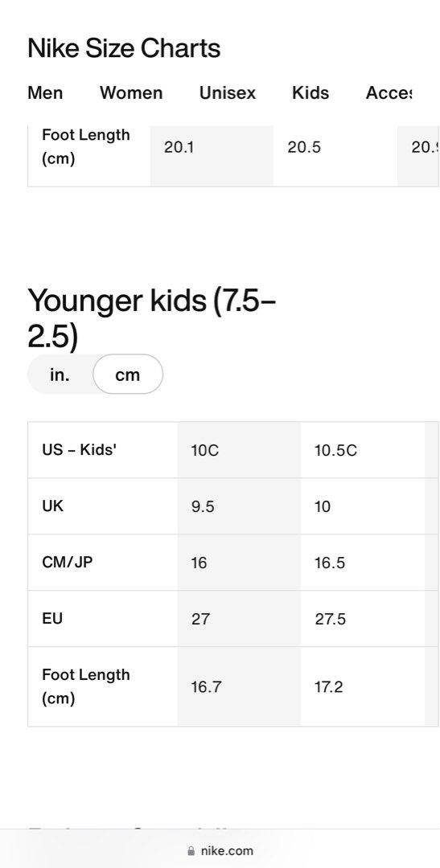Select the 'cm' unit toggle
Screen dimensions: 440x868
(x=127, y=375)
